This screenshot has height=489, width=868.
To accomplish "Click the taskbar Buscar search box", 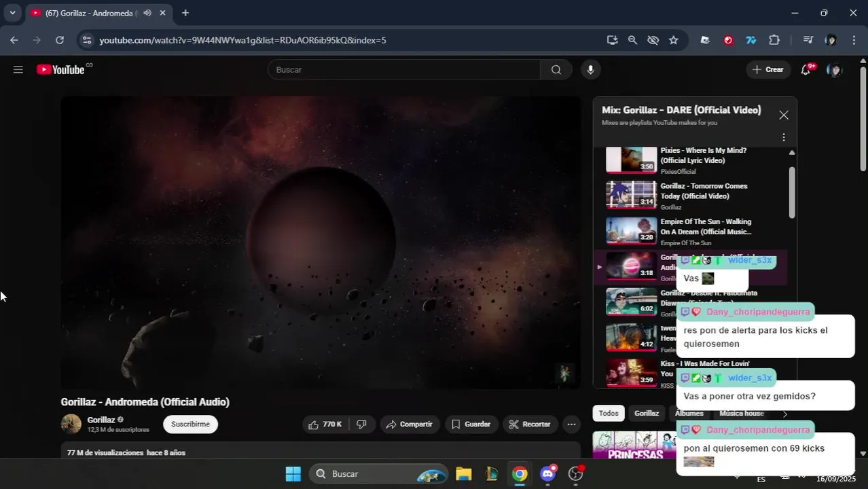I will click(x=379, y=473).
